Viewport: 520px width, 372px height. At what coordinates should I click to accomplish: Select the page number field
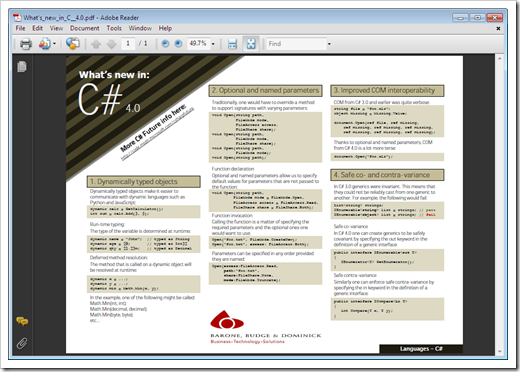[128, 44]
